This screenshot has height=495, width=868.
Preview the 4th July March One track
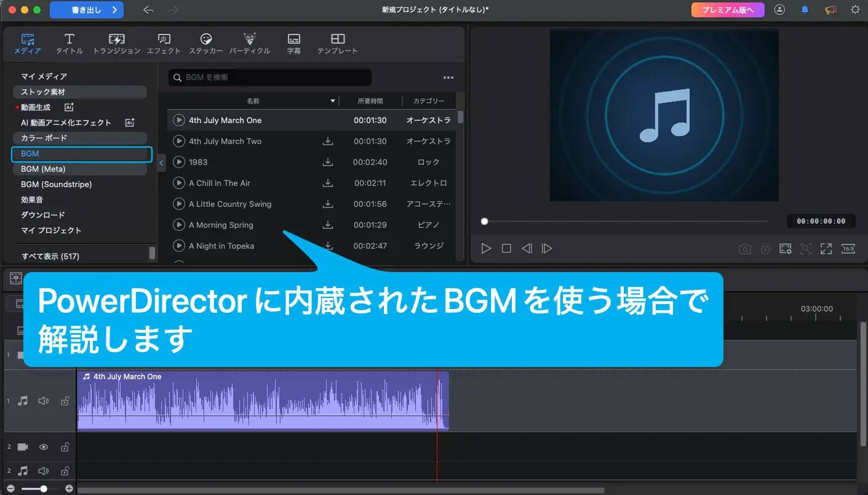178,120
